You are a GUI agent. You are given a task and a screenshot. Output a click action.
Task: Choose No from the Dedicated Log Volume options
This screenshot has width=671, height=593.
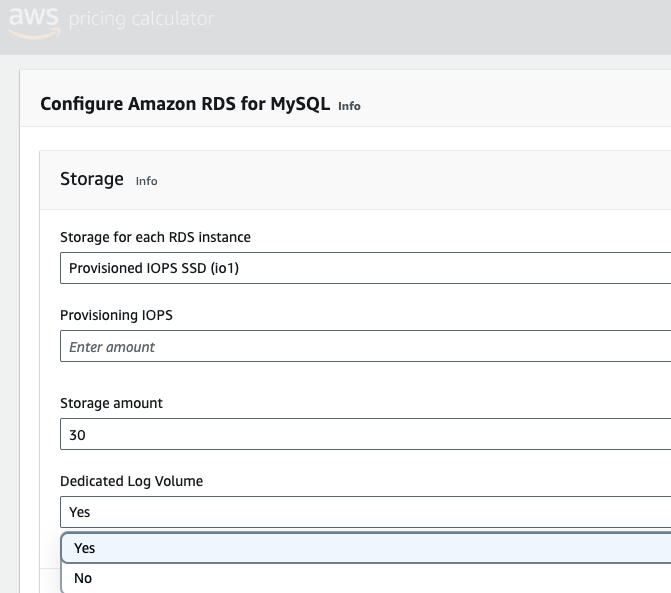tap(365, 578)
